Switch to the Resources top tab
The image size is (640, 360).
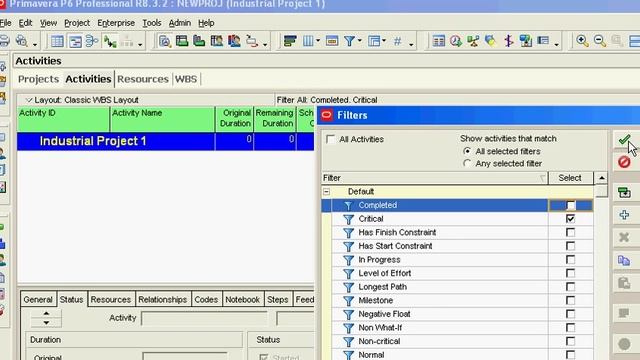tap(143, 79)
